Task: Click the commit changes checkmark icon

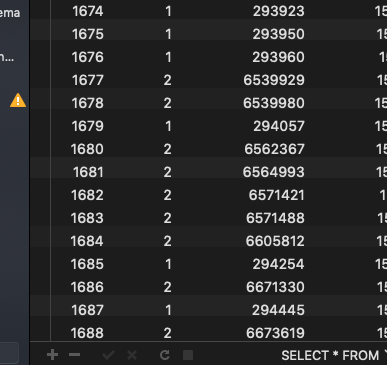Action: pyautogui.click(x=108, y=355)
